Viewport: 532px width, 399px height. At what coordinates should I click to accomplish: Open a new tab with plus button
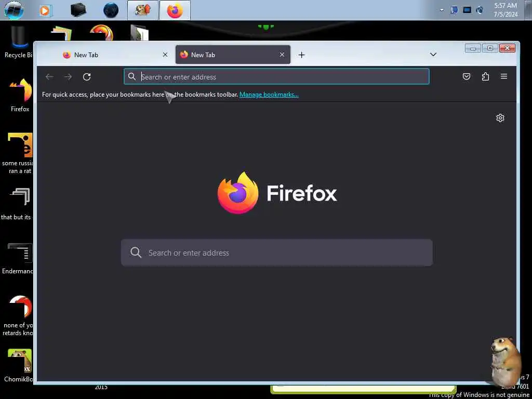[302, 55]
